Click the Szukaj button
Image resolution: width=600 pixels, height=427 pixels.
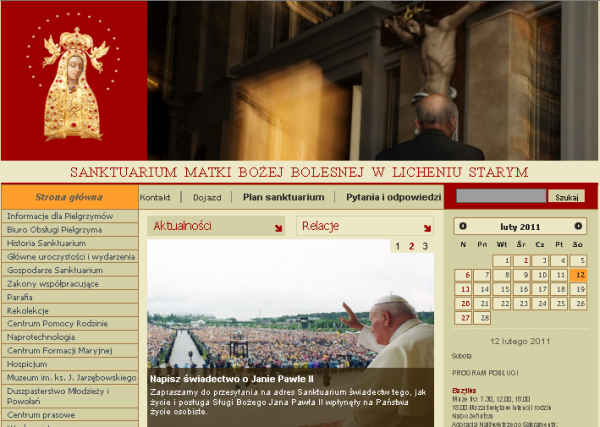(566, 196)
